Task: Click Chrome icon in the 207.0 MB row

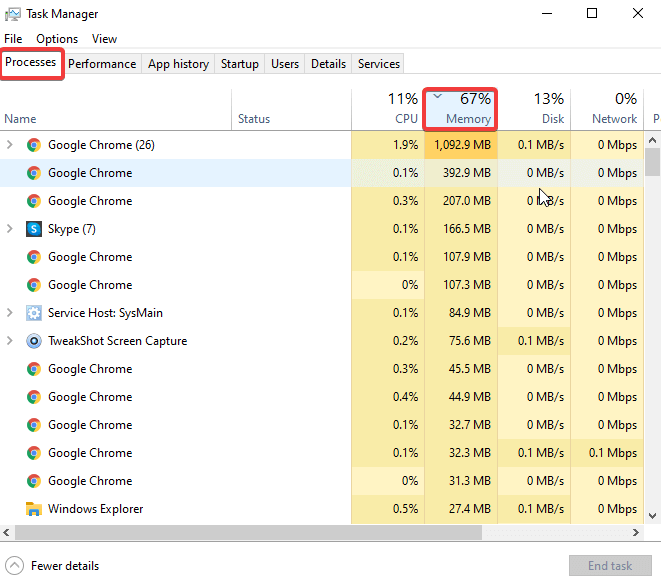Action: point(34,201)
